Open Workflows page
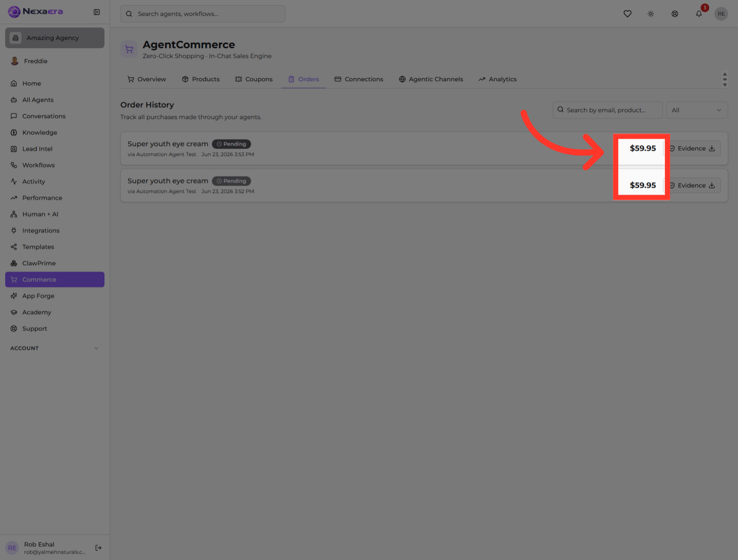Screen dimensions: 738x560 [x=55, y=165]
